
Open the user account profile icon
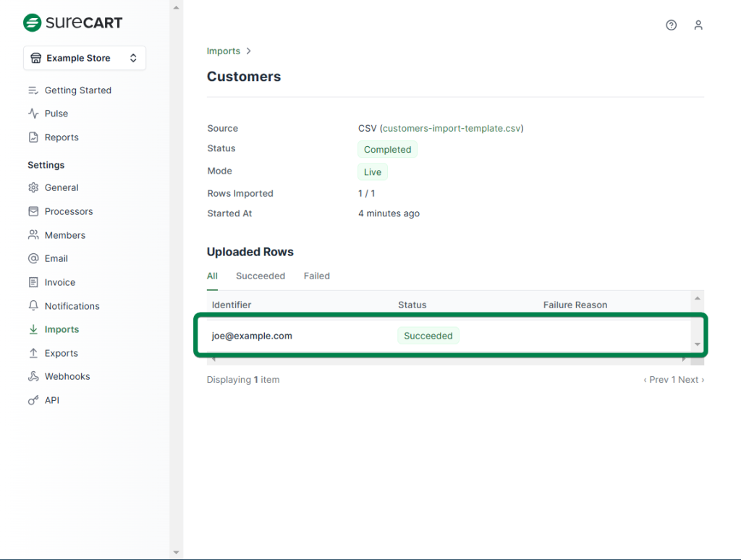pos(698,25)
